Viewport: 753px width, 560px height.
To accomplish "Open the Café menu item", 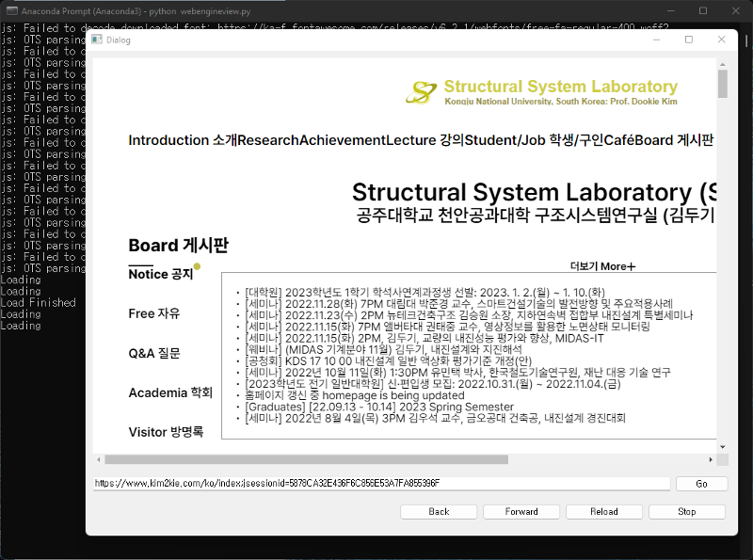I will tap(618, 140).
